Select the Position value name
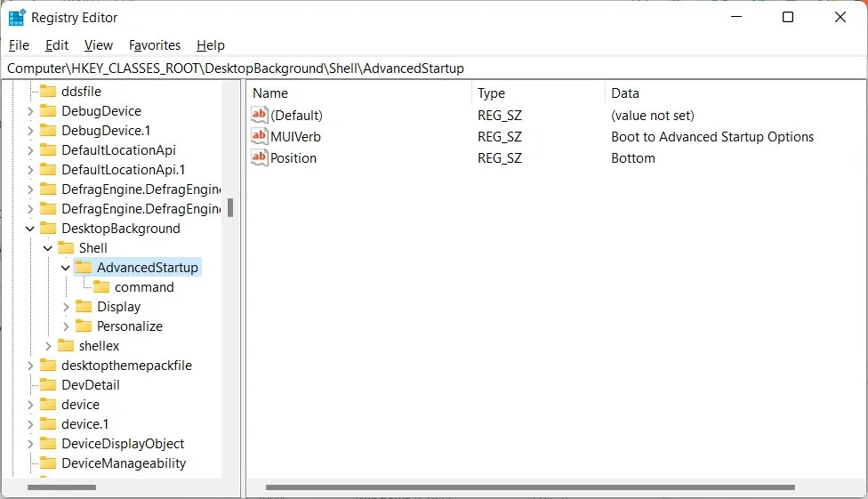Screen dimensions: 868x499 tap(293, 157)
